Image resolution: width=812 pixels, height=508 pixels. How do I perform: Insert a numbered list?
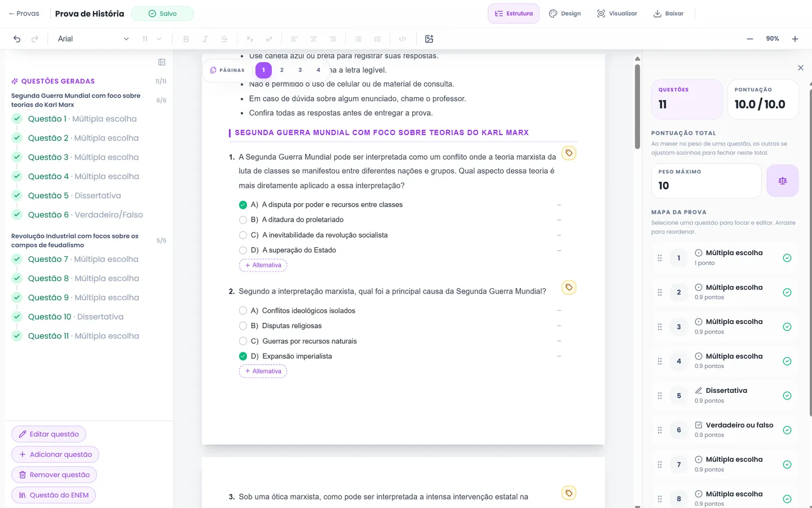377,39
